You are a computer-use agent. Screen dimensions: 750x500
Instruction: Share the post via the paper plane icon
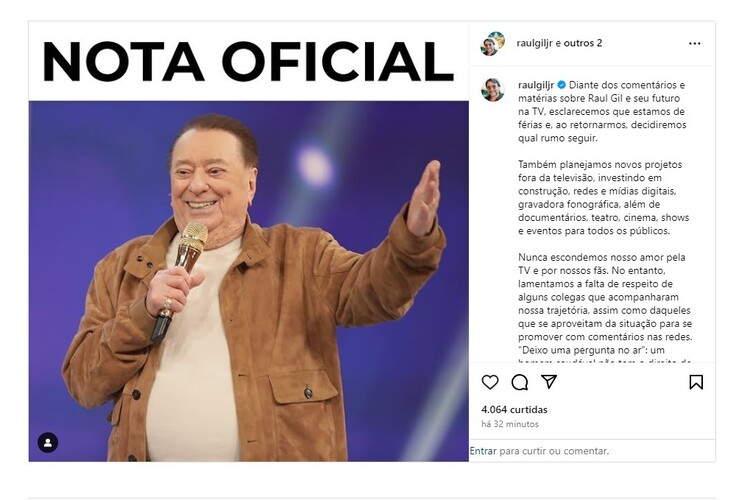tap(549, 381)
